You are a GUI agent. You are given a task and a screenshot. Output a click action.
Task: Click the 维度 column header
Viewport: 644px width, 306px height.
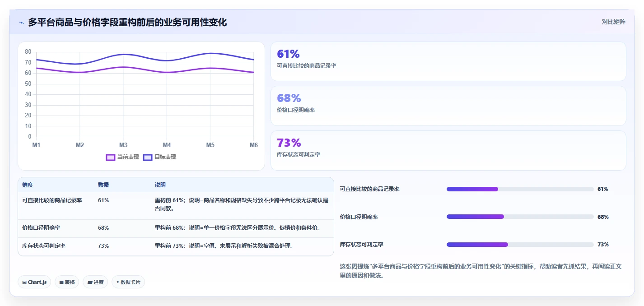pos(28,185)
